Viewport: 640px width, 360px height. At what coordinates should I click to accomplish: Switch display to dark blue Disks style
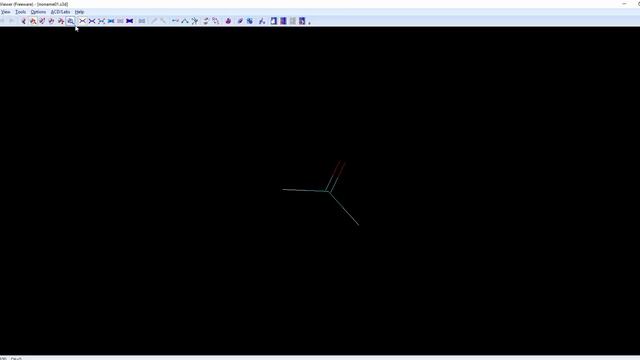point(129,21)
